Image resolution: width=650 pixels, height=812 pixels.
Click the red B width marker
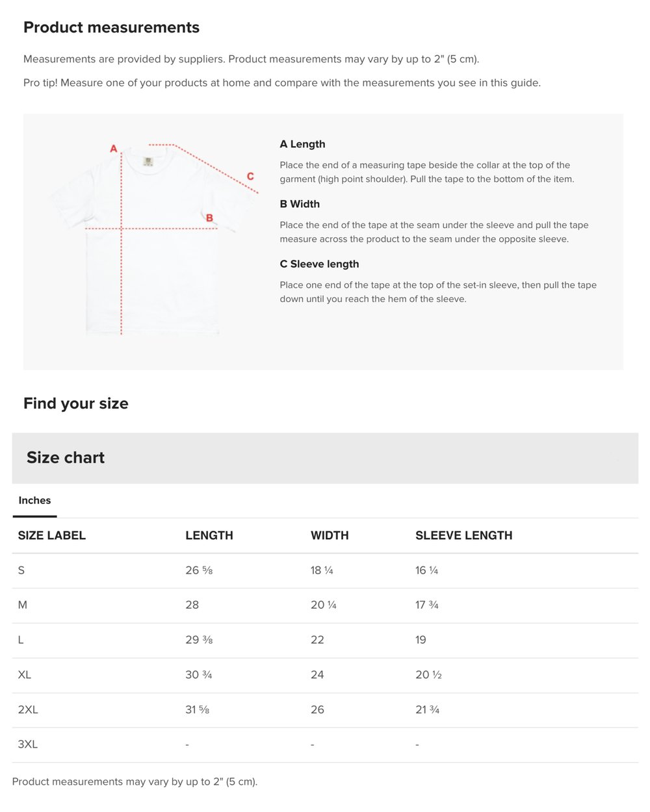pyautogui.click(x=209, y=218)
